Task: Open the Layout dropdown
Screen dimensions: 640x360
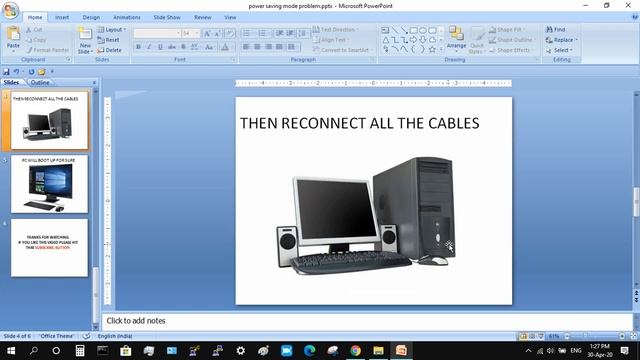Action: 112,30
